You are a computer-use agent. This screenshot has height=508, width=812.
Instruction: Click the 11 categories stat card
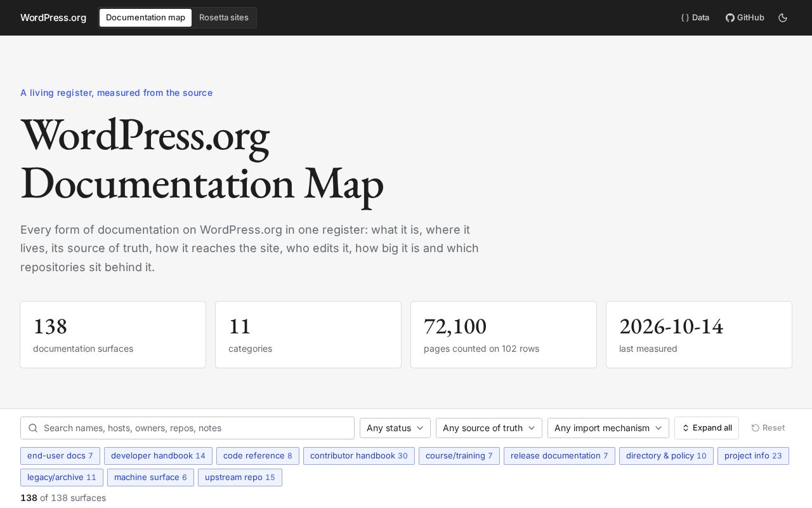click(x=308, y=335)
